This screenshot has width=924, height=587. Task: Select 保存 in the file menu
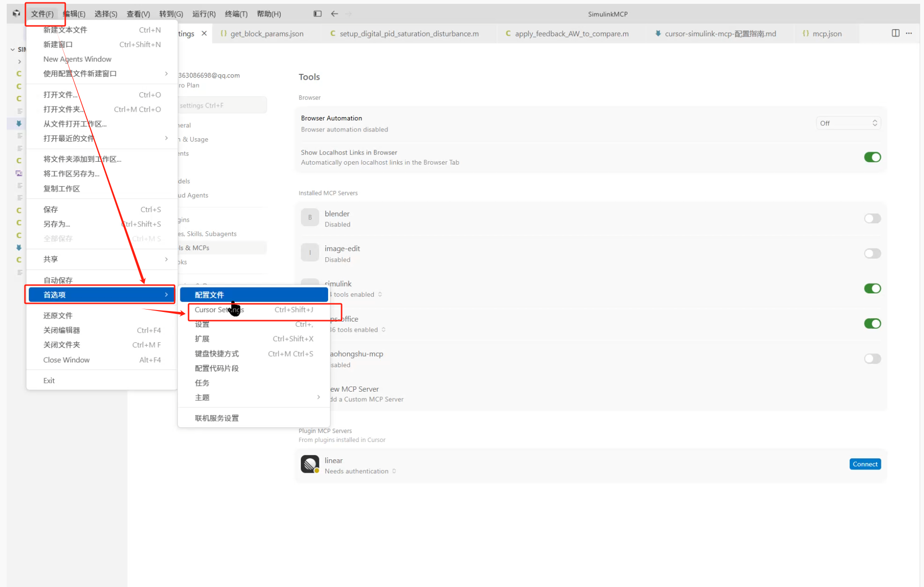[x=102, y=210]
